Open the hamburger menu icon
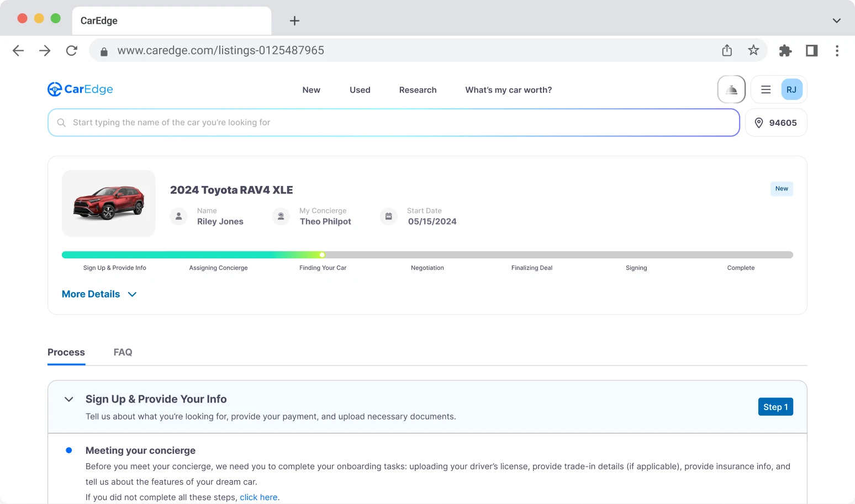This screenshot has width=855, height=504. (x=766, y=89)
